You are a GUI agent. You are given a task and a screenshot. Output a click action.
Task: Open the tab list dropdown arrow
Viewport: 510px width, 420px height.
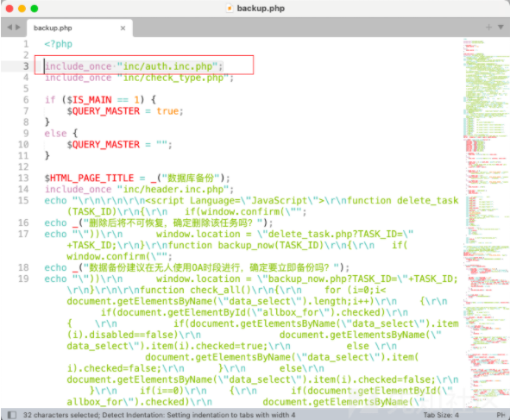click(501, 28)
